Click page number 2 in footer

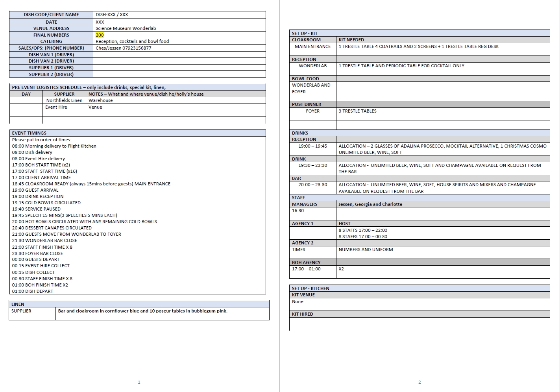click(x=420, y=382)
